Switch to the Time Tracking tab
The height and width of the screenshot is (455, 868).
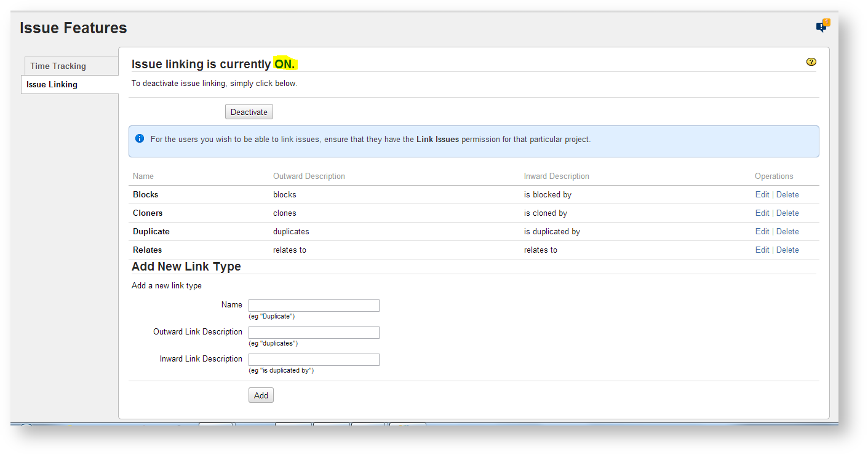pos(58,66)
